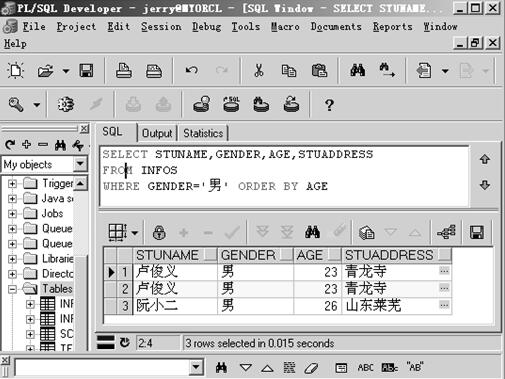Click the Export results floppy icon
The height and width of the screenshot is (379, 505).
pos(477,232)
